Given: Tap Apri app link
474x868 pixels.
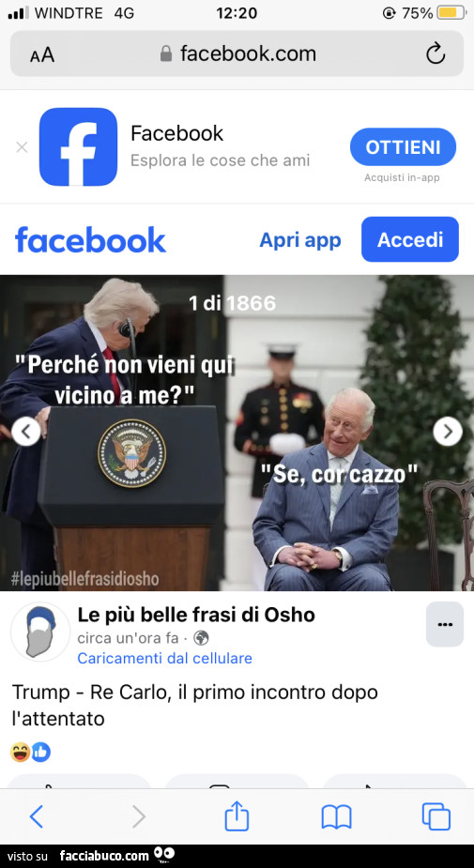Looking at the screenshot, I should (x=300, y=239).
